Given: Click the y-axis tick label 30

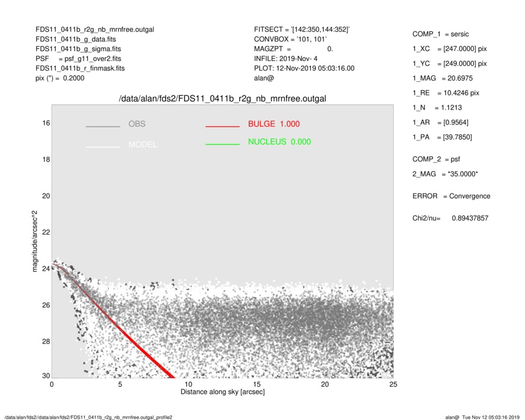Looking at the screenshot, I should (x=46, y=376).
